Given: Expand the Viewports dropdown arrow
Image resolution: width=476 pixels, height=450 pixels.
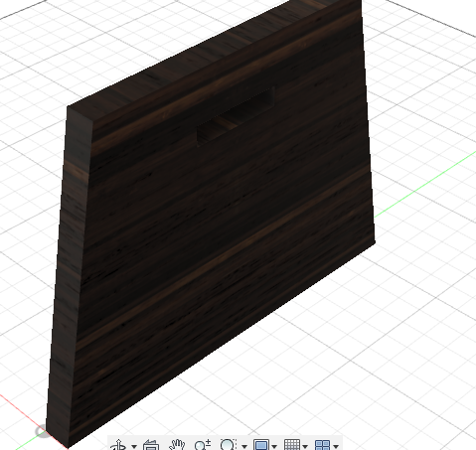Looking at the screenshot, I should point(336,446).
